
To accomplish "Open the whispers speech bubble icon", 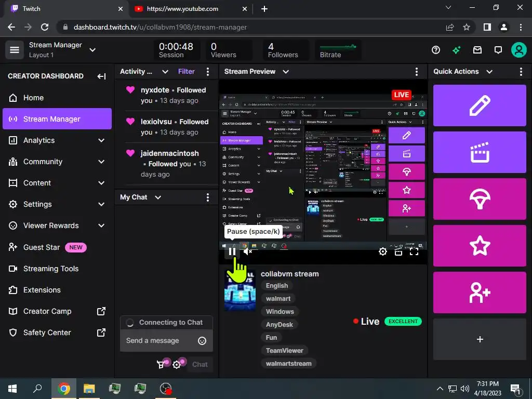I will (498, 50).
